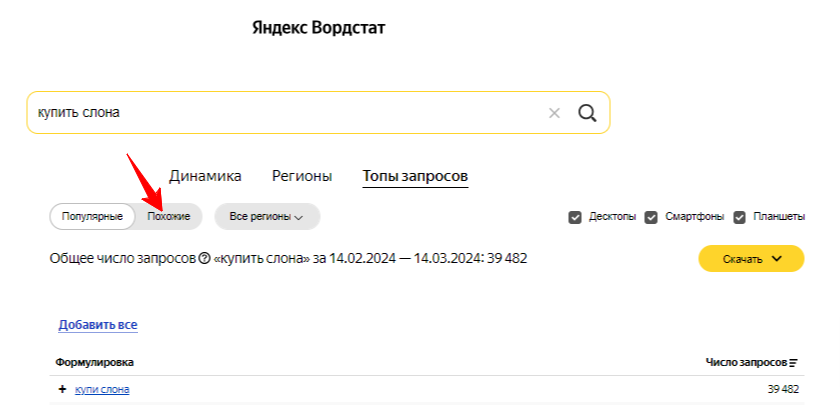Toggle the Десктопы checkbox

coord(575,218)
